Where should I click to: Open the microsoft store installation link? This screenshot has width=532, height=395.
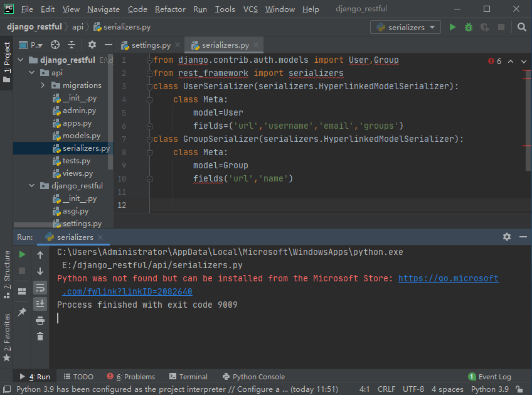(448, 278)
